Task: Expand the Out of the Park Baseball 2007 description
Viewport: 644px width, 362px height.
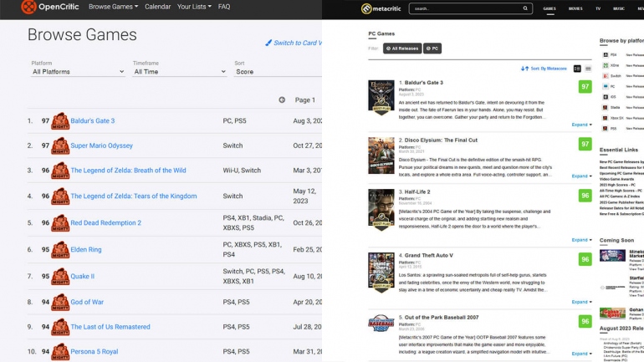Action: (x=581, y=354)
